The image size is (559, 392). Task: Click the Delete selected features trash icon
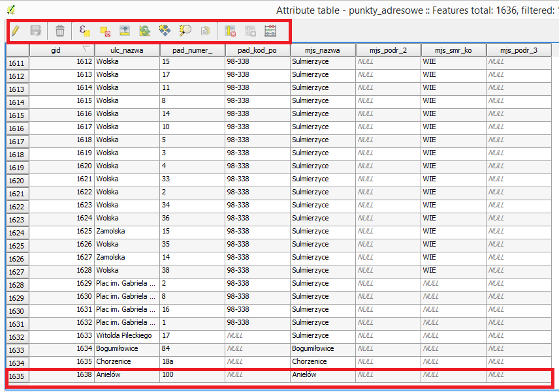click(60, 31)
